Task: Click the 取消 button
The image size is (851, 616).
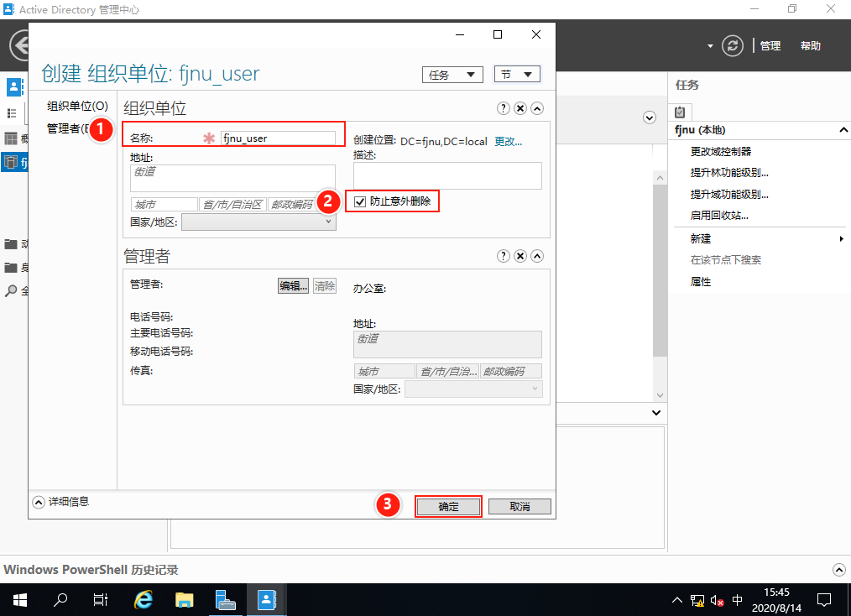Action: [x=519, y=506]
